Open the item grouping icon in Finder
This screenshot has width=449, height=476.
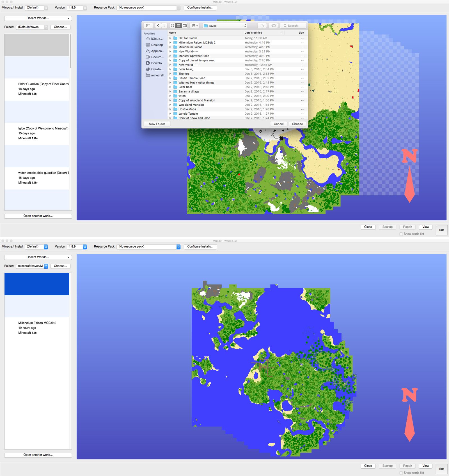(194, 26)
